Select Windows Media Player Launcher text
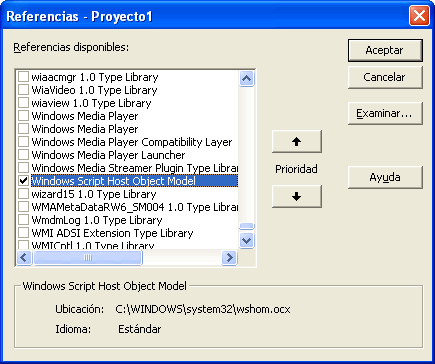Image resolution: width=435 pixels, height=364 pixels. pyautogui.click(x=108, y=155)
